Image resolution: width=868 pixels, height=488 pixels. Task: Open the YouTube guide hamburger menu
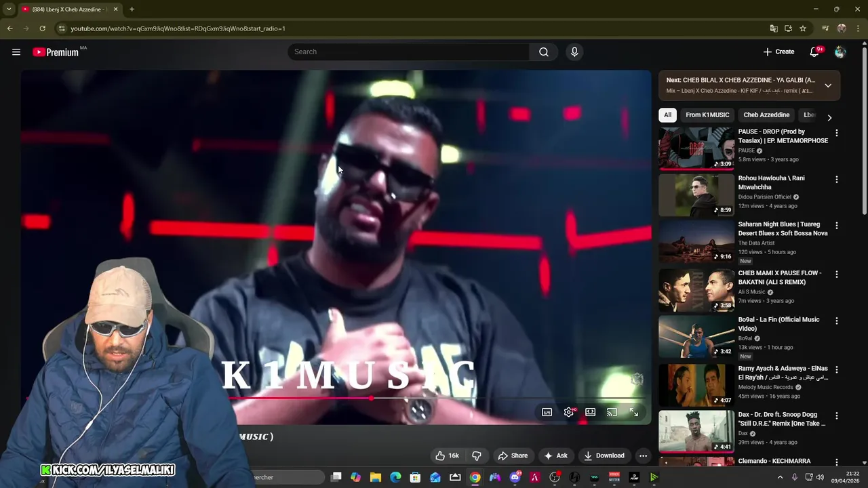(16, 52)
